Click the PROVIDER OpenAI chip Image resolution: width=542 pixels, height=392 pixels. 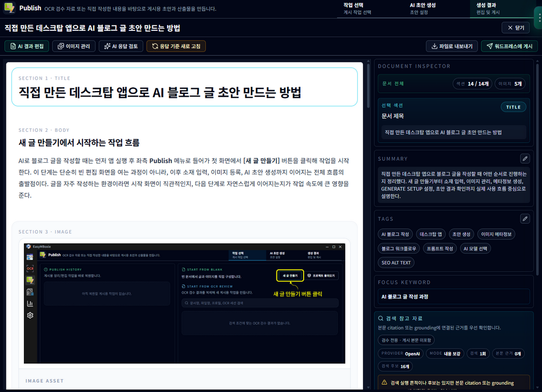click(x=401, y=354)
